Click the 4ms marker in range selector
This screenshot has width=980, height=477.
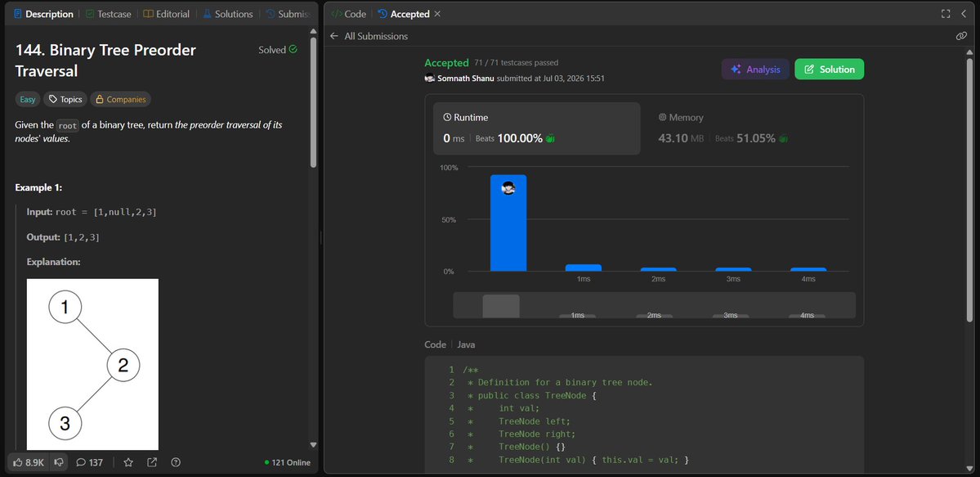807,316
